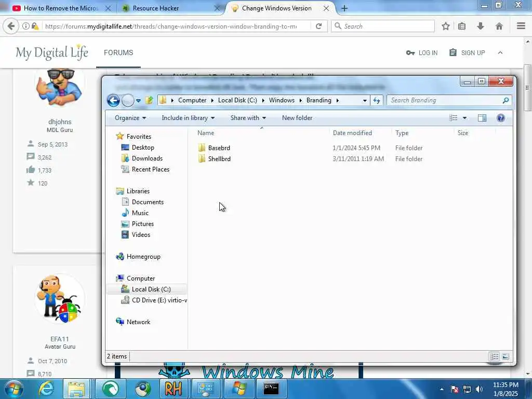This screenshot has height=399, width=532.
Task: Sort by Size column header
Action: 463,133
